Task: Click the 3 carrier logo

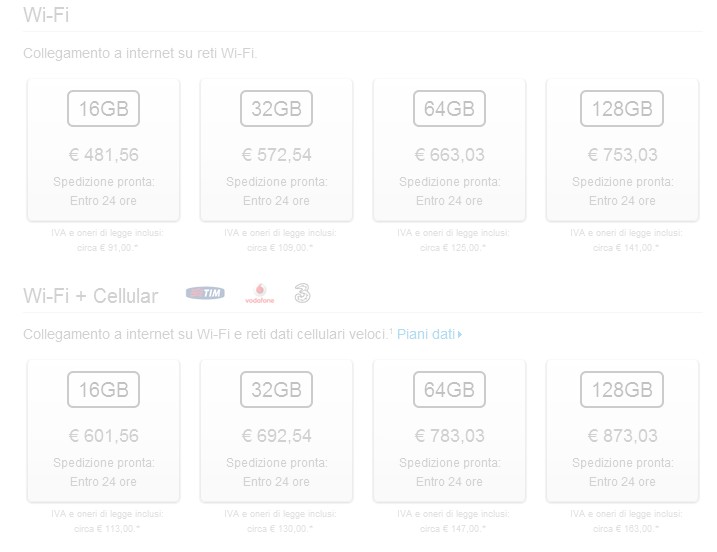Action: coord(302,293)
